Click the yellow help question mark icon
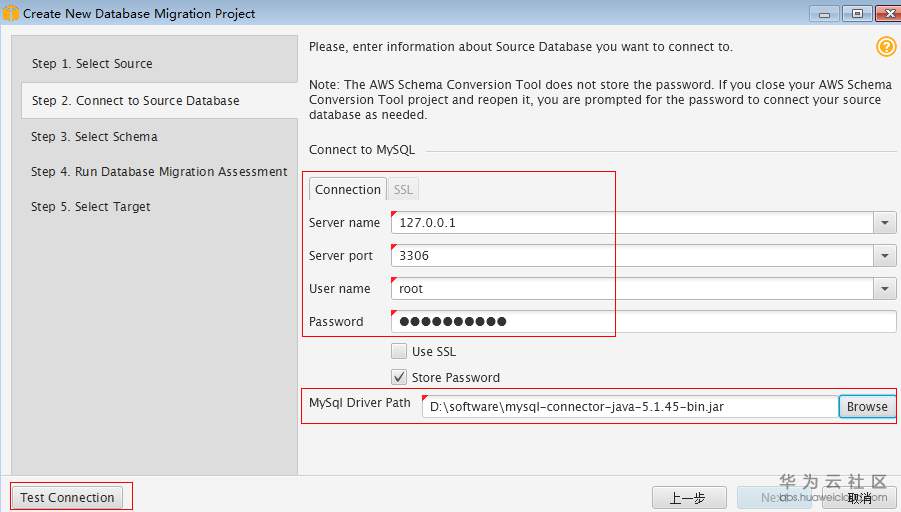Screen dimensions: 901x512 (x=886, y=47)
